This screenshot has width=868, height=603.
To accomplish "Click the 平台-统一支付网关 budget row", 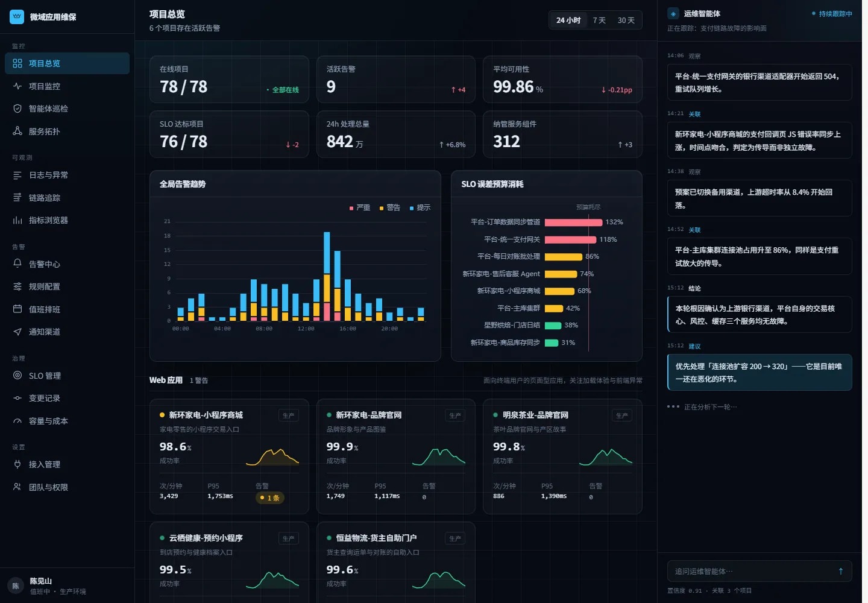I will 547,239.
